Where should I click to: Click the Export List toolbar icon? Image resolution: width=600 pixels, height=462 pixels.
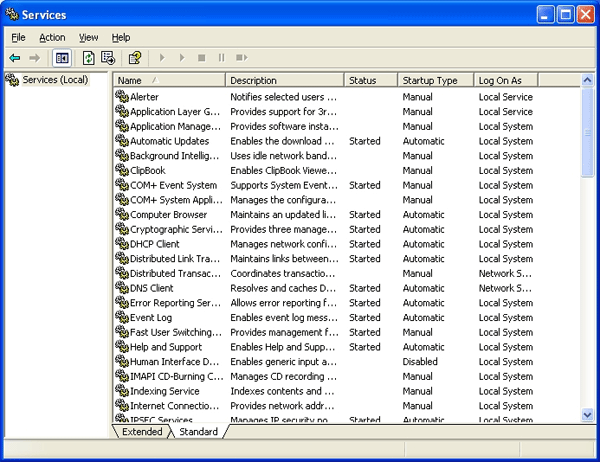pyautogui.click(x=108, y=58)
